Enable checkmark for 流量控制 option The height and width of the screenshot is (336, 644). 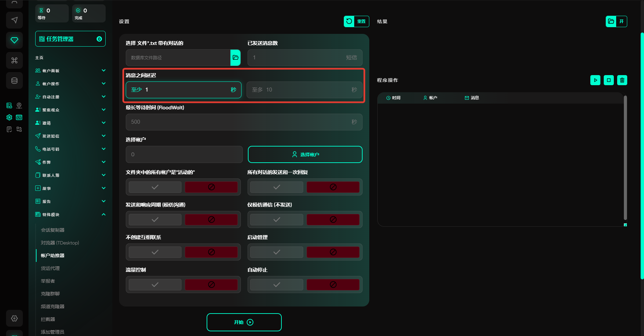[155, 285]
